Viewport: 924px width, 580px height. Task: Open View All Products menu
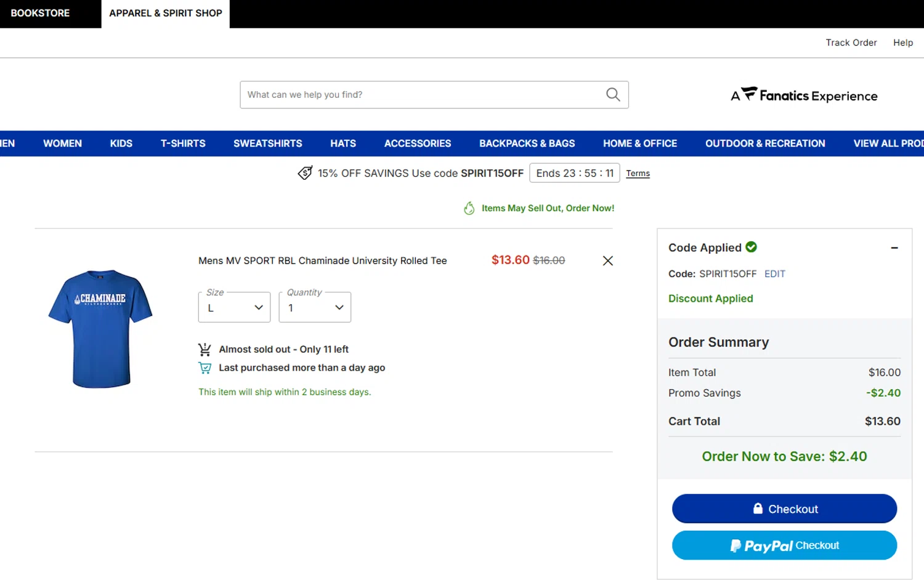point(888,143)
